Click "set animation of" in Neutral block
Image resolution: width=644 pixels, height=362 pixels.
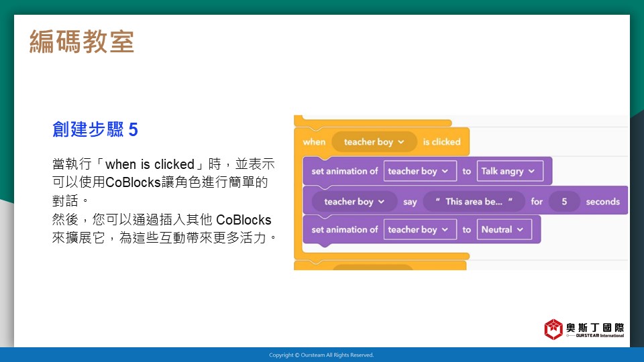345,229
